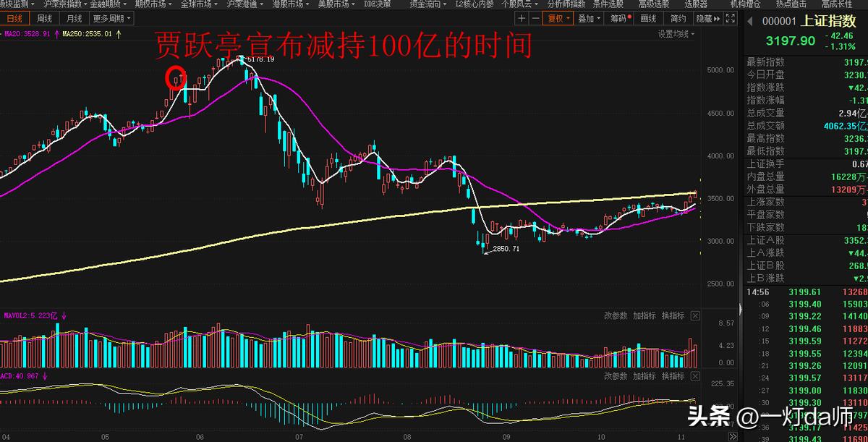Image resolution: width=868 pixels, height=442 pixels.
Task: Open 选股器 menu item
Action: coord(696,4)
